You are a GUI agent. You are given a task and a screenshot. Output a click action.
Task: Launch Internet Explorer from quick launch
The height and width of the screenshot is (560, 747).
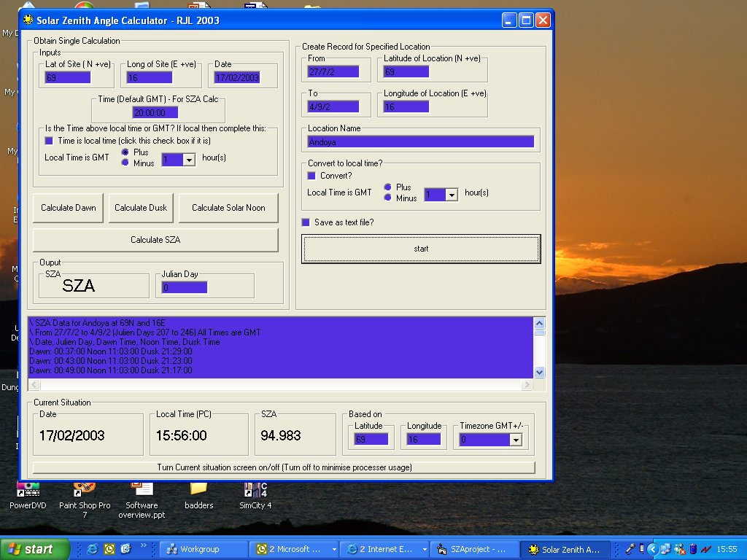(93, 549)
